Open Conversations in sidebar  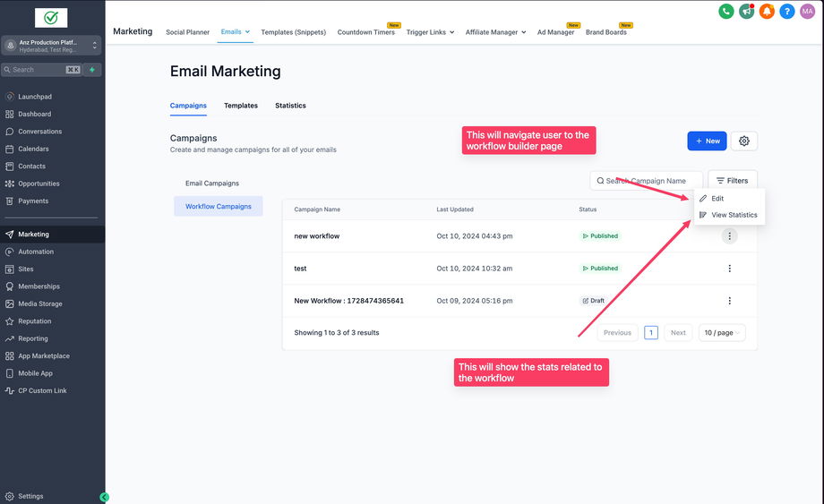(x=40, y=132)
